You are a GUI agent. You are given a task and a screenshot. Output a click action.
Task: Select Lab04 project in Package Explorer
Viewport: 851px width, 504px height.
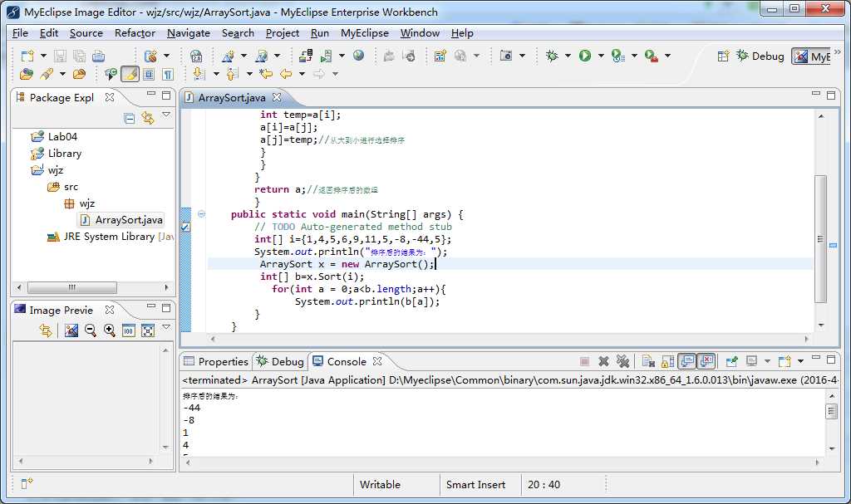[54, 137]
